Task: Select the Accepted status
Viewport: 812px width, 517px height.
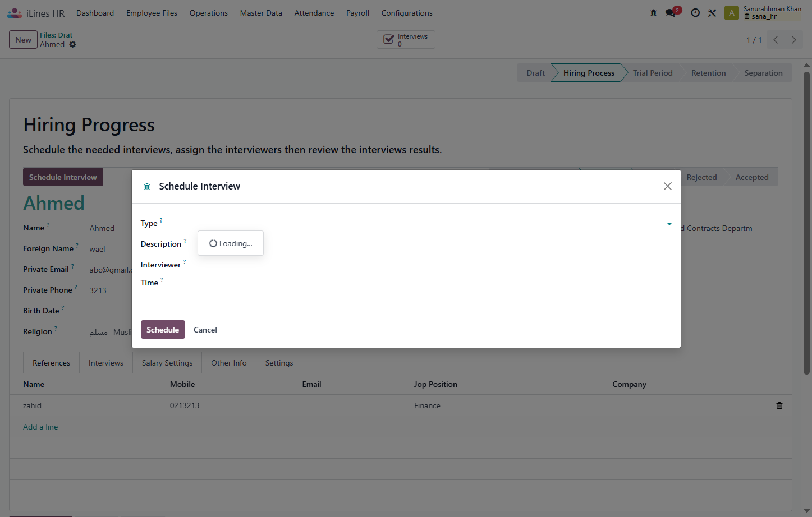Action: (752, 177)
